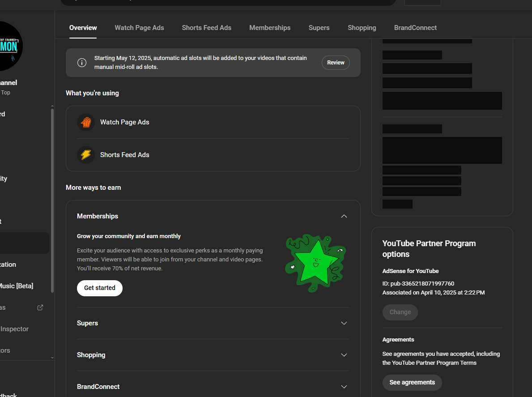Click the 'YouTube Partner Program options' heading
The height and width of the screenshot is (397, 532).
(429, 249)
